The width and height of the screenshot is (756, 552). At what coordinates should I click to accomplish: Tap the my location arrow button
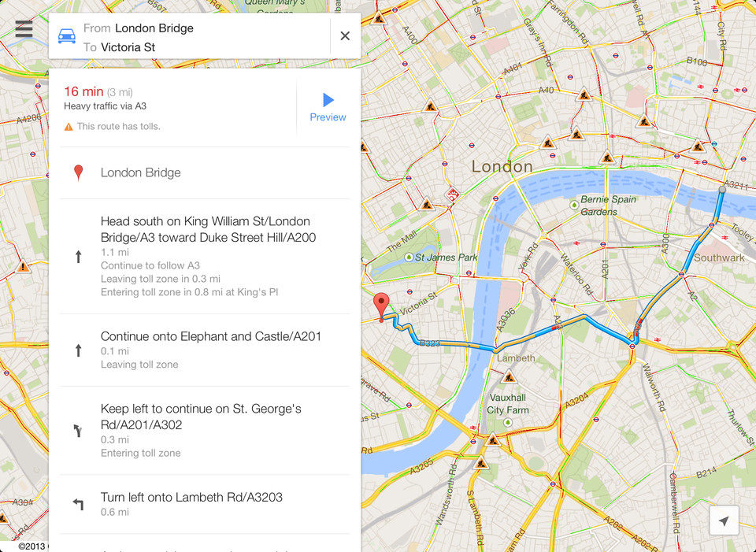coord(724,521)
